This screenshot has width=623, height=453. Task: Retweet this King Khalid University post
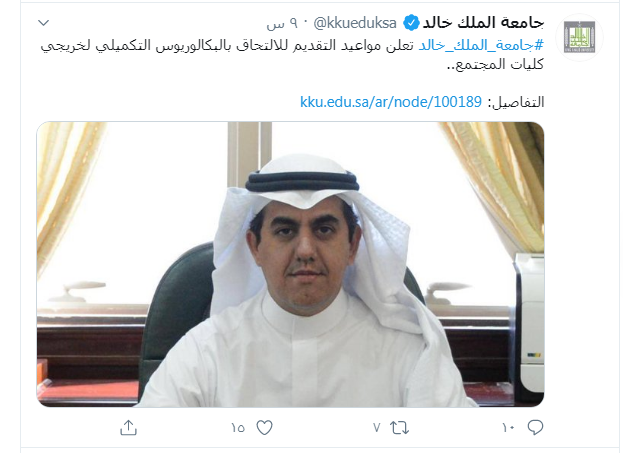[399, 428]
